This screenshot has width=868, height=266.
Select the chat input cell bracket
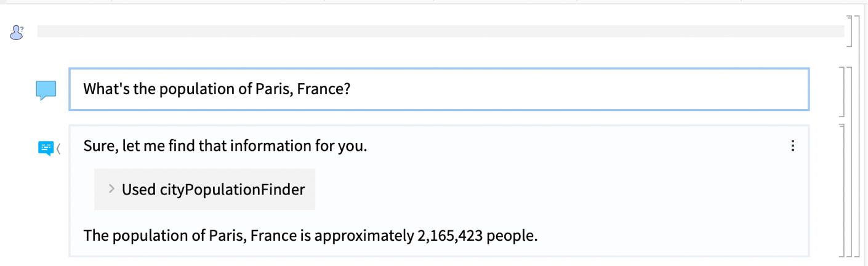842,91
